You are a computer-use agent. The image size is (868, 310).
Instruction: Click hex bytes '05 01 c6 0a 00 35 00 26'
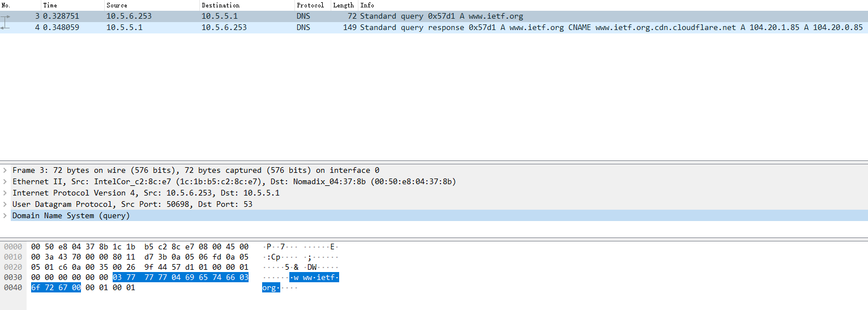83,267
